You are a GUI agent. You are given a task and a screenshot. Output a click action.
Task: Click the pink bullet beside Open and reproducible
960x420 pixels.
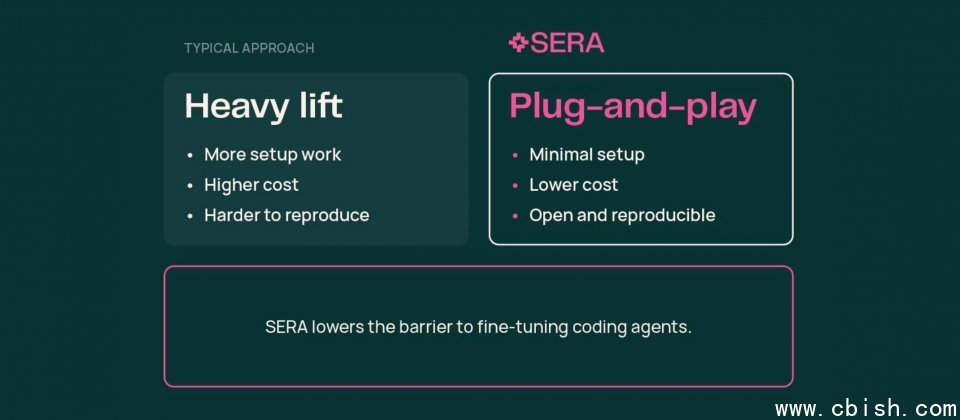[515, 216]
